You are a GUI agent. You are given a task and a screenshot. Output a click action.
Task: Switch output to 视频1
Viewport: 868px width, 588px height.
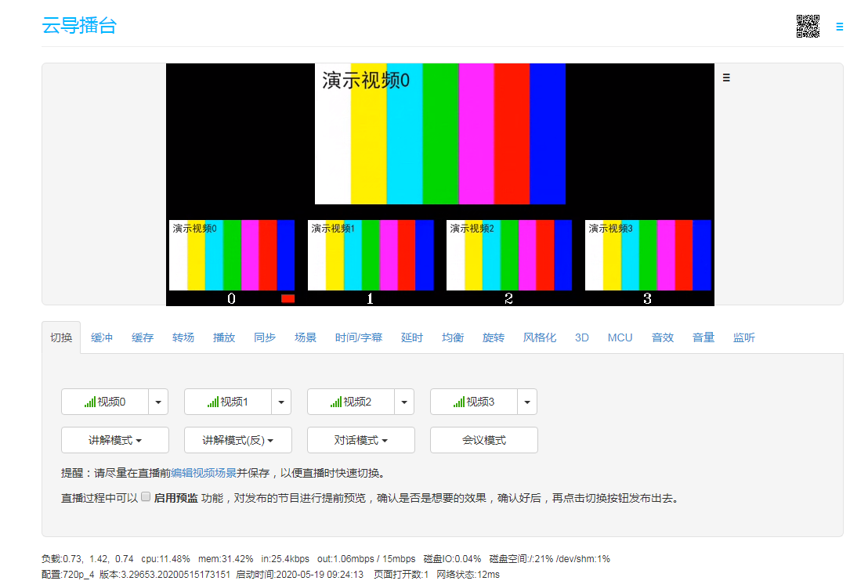click(x=227, y=402)
